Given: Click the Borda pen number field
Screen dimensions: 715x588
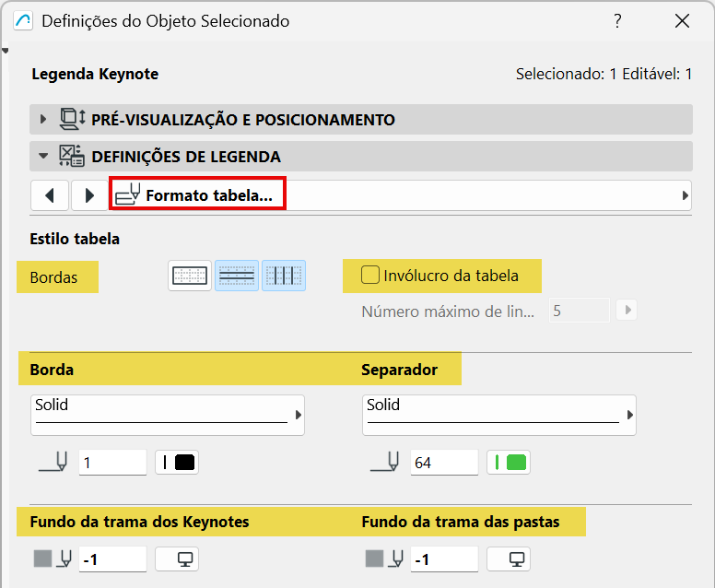Looking at the screenshot, I should (112, 463).
